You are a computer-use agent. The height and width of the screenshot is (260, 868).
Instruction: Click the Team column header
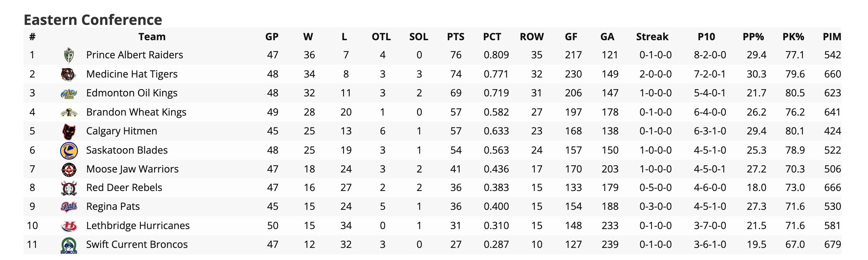pos(152,37)
